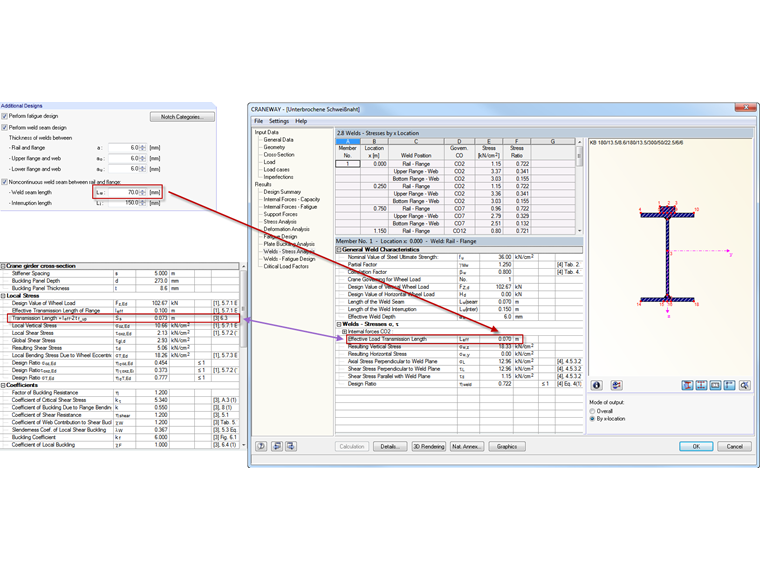The height and width of the screenshot is (570, 760).
Task: Click the Notch Categories button
Action: coord(182,117)
